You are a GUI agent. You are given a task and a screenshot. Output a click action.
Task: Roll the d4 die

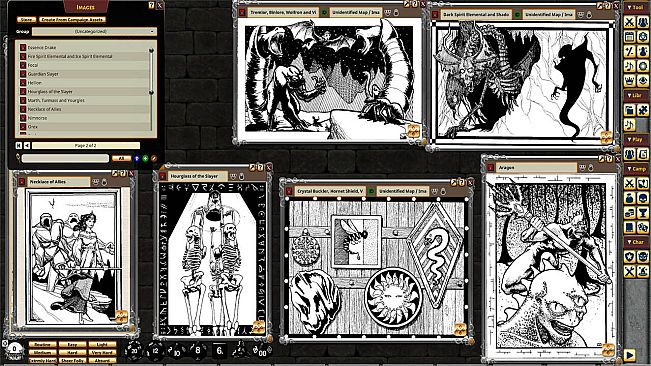240,350
